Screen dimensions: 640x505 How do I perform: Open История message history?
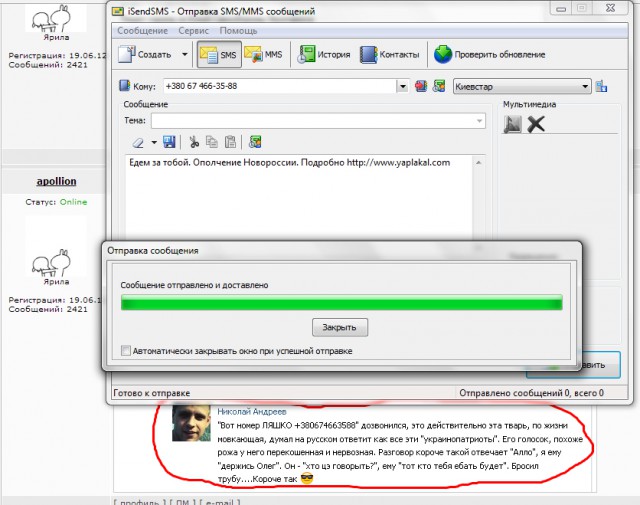click(x=324, y=54)
